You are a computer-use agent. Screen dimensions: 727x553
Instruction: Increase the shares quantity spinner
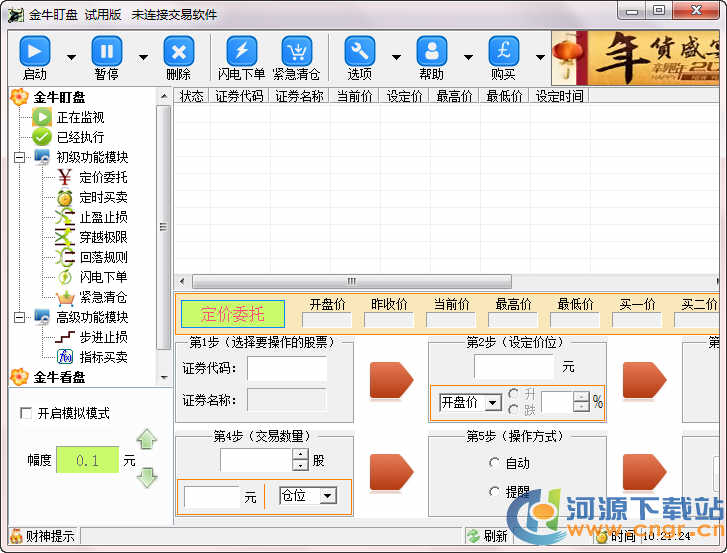tap(301, 454)
